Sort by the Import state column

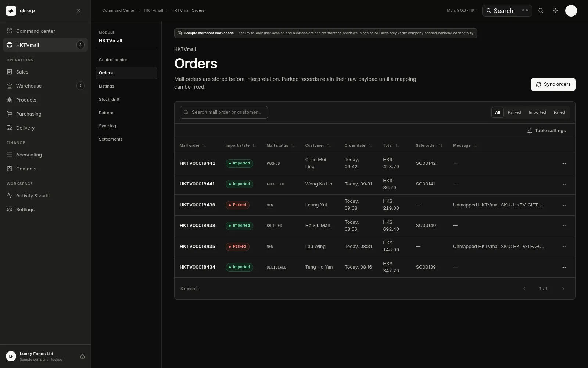[x=241, y=146]
